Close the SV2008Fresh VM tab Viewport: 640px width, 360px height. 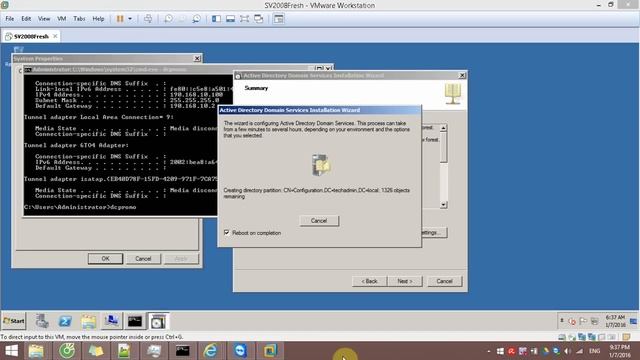coord(55,36)
